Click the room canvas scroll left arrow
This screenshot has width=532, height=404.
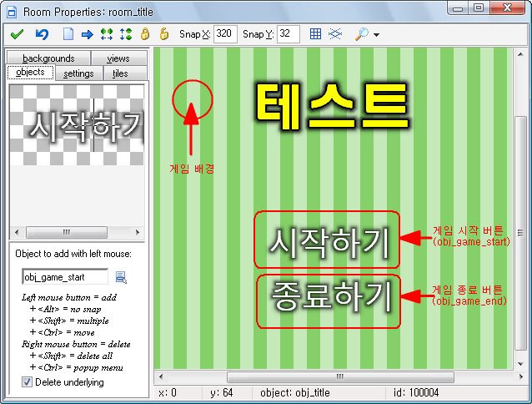[161, 376]
